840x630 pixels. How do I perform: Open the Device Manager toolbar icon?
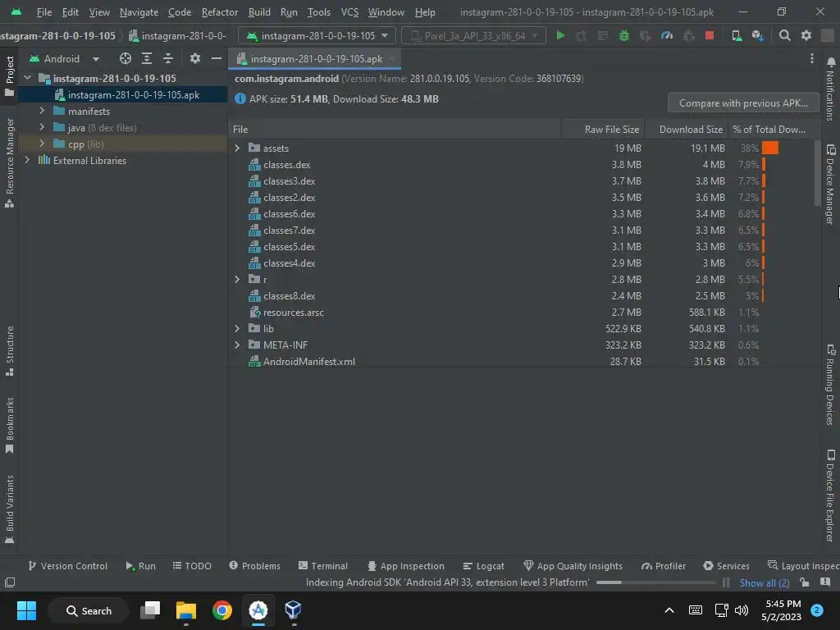[x=737, y=36]
